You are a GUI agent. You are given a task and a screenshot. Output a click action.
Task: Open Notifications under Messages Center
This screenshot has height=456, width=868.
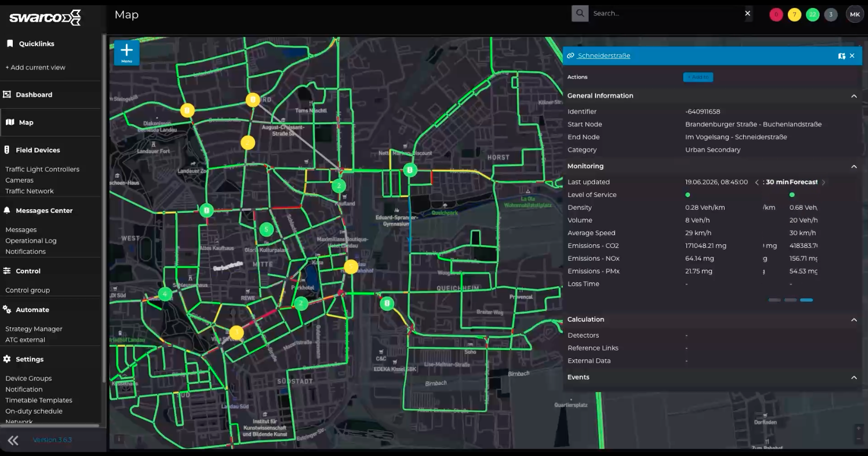(25, 252)
